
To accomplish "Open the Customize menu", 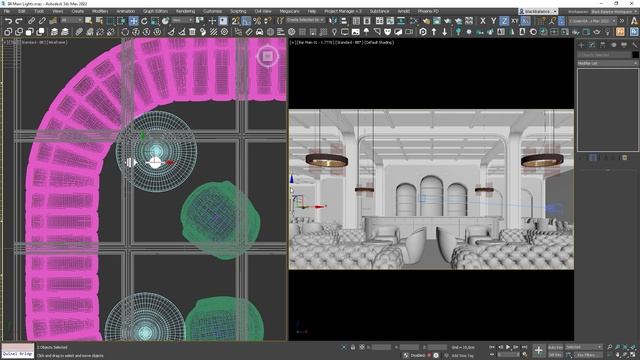I will click(213, 11).
